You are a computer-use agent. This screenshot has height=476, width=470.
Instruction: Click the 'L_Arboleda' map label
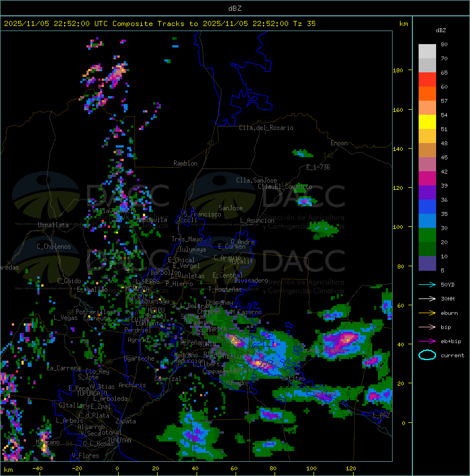[110, 399]
